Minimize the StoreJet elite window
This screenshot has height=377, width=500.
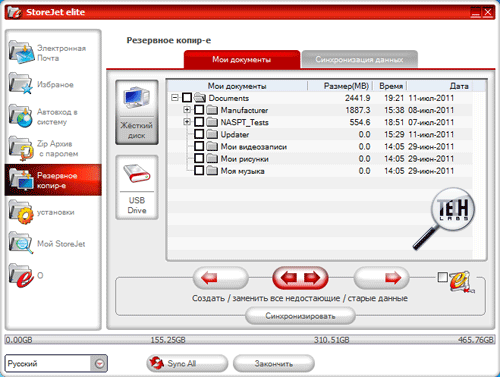(475, 12)
